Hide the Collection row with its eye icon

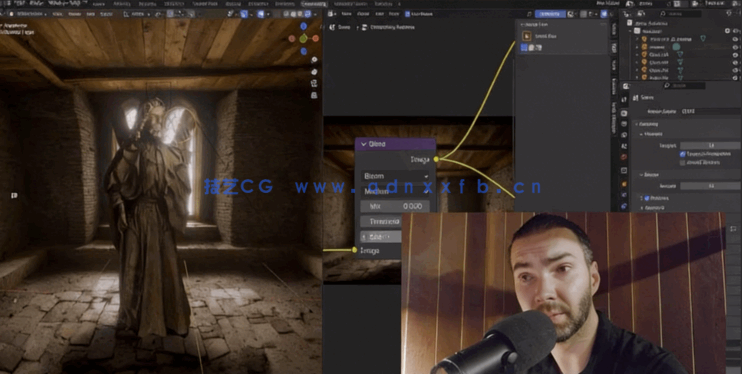[735, 31]
